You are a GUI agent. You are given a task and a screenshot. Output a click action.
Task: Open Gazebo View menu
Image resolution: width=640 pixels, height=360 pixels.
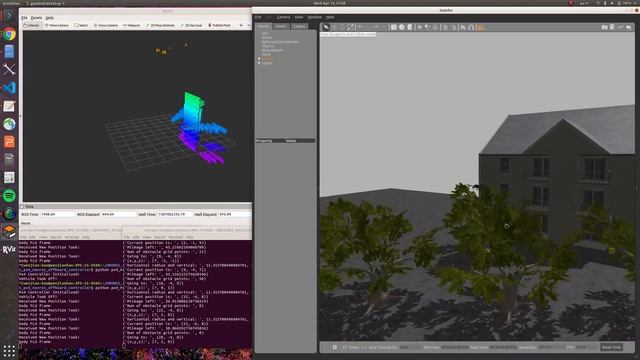click(299, 17)
